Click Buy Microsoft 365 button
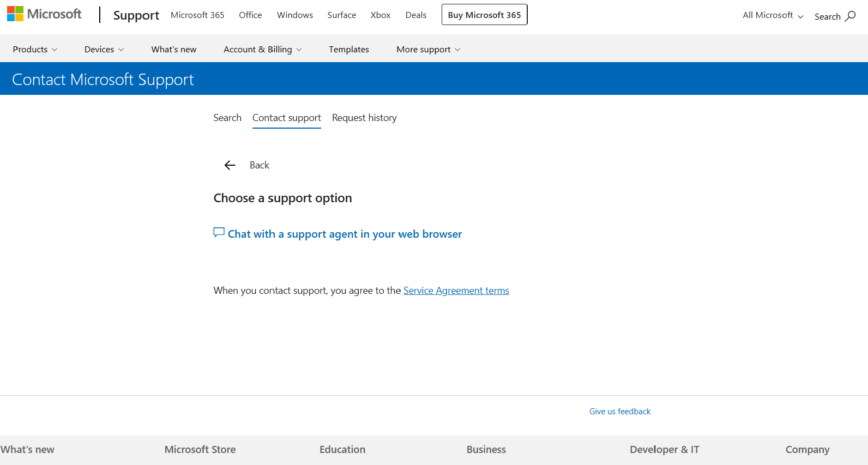This screenshot has height=465, width=868. pos(485,15)
